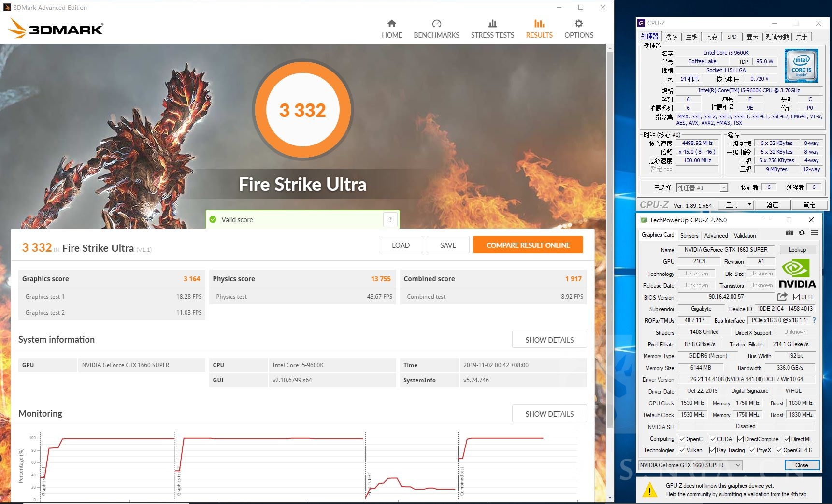Click the 验证 button in CPU-Z

pyautogui.click(x=772, y=205)
